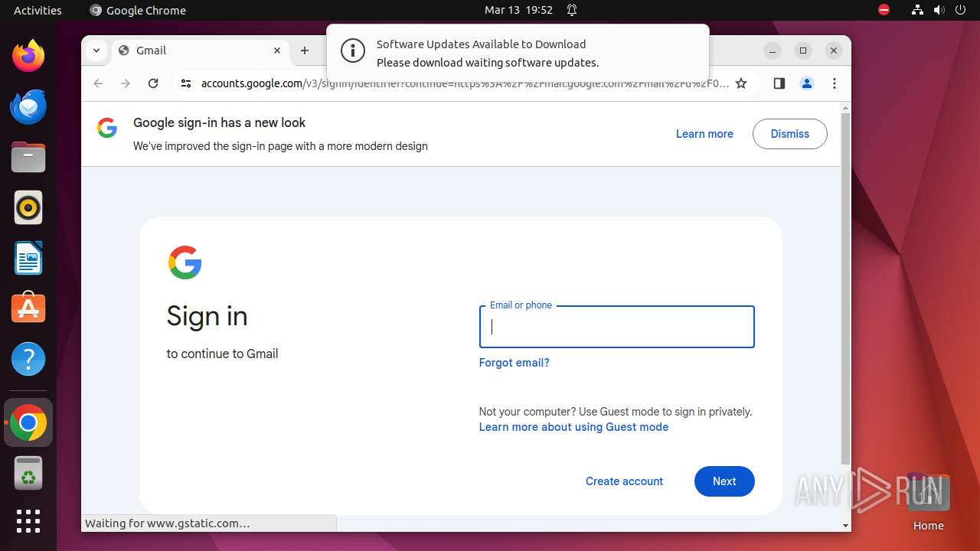Click the scrollbar down arrow
Image resolution: width=980 pixels, height=551 pixels.
coord(845,526)
